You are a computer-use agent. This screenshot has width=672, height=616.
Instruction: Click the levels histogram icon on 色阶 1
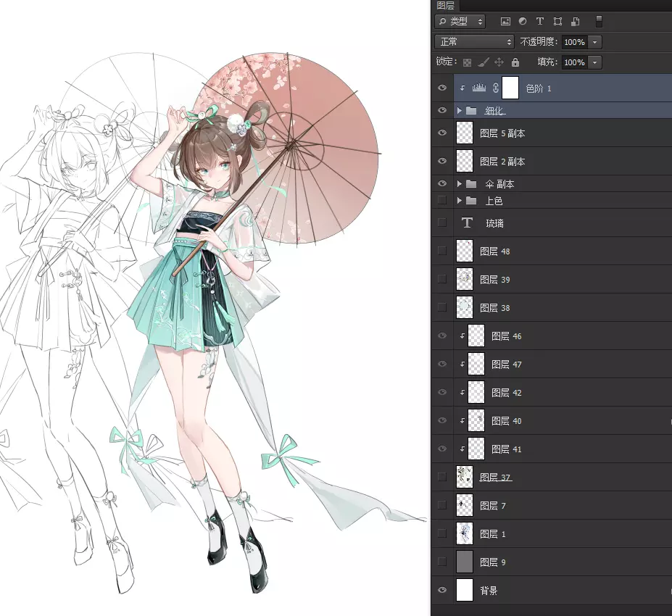[479, 88]
